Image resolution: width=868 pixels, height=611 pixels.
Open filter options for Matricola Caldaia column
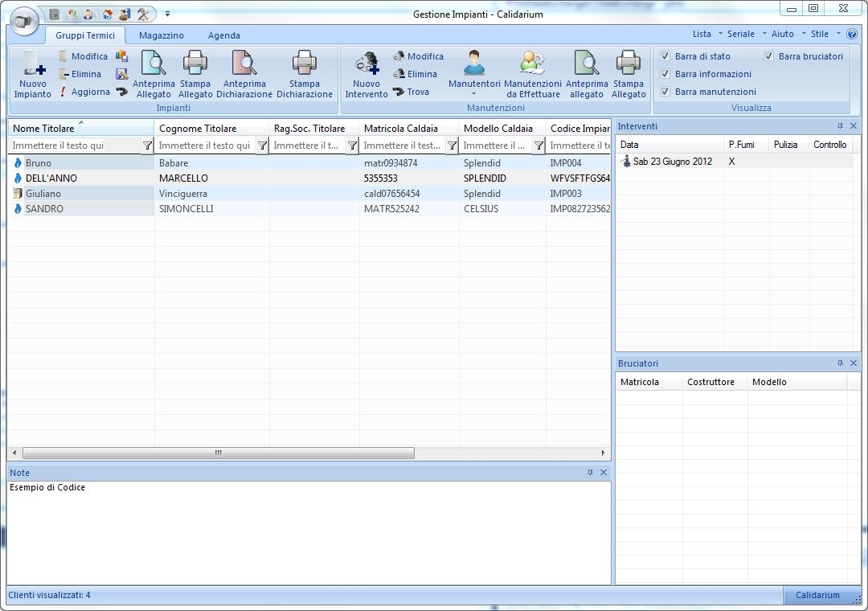click(x=452, y=146)
